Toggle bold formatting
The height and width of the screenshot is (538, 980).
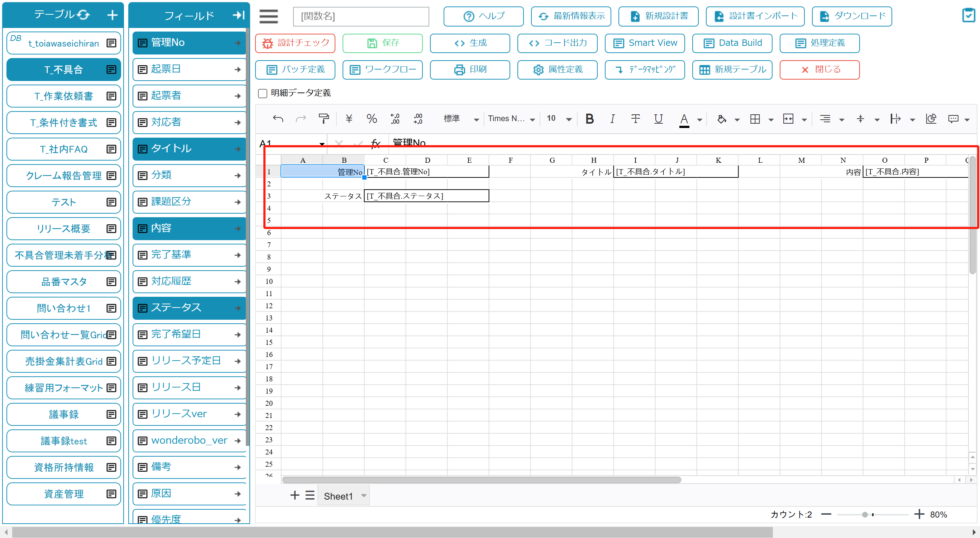point(590,119)
